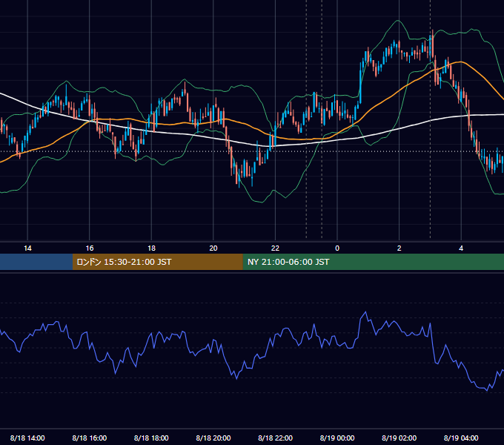Click the 8/18 22:00 date label

275,438
